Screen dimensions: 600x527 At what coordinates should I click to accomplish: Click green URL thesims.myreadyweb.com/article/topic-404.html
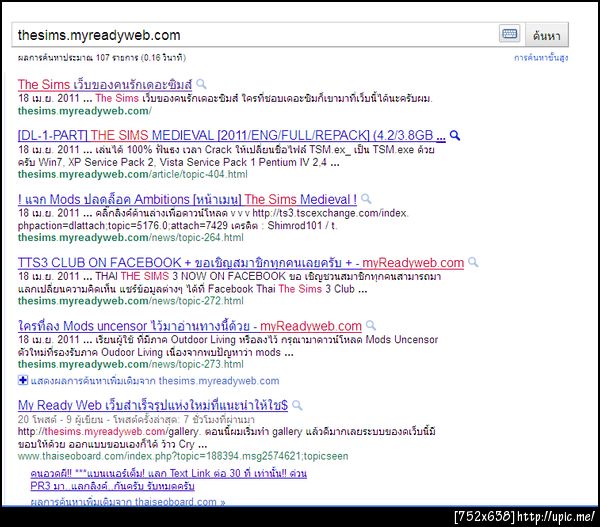click(x=132, y=175)
